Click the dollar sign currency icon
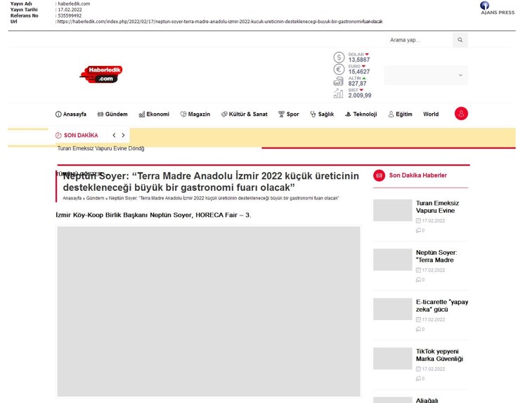The height and width of the screenshot is (403, 532). point(339,58)
